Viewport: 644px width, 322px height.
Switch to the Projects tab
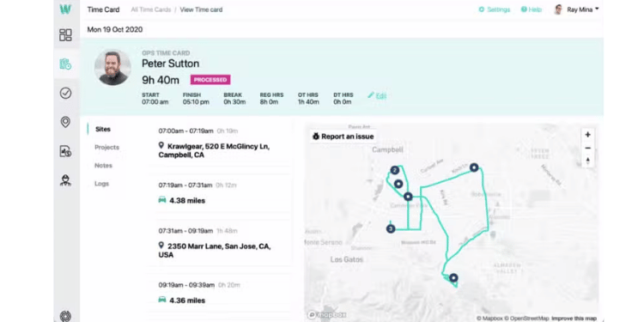click(106, 147)
